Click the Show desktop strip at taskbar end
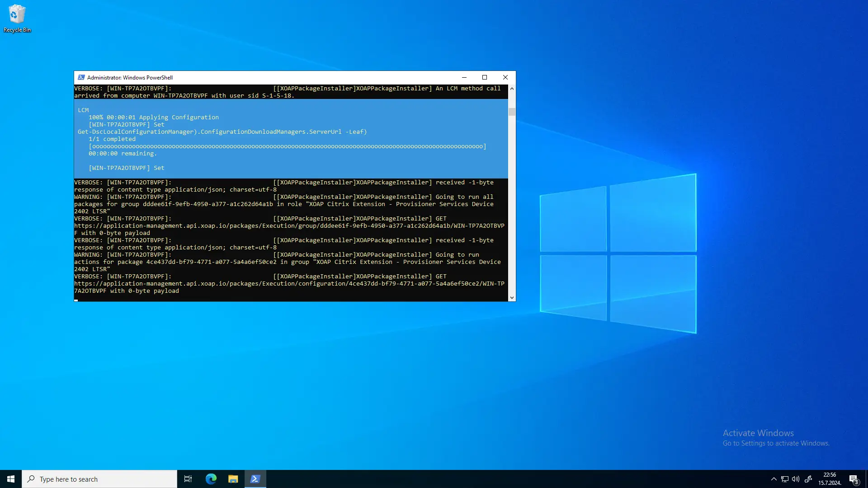868x488 pixels. (x=866, y=479)
